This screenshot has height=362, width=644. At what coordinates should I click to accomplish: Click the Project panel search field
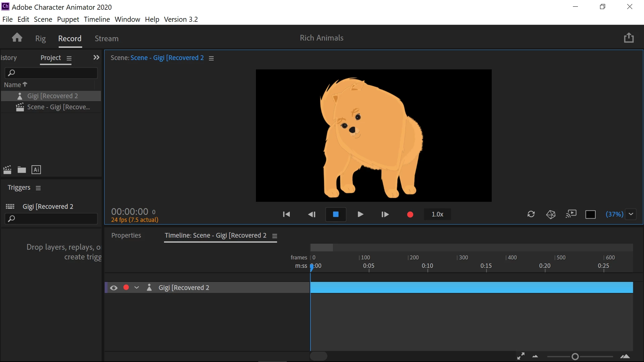click(x=54, y=73)
